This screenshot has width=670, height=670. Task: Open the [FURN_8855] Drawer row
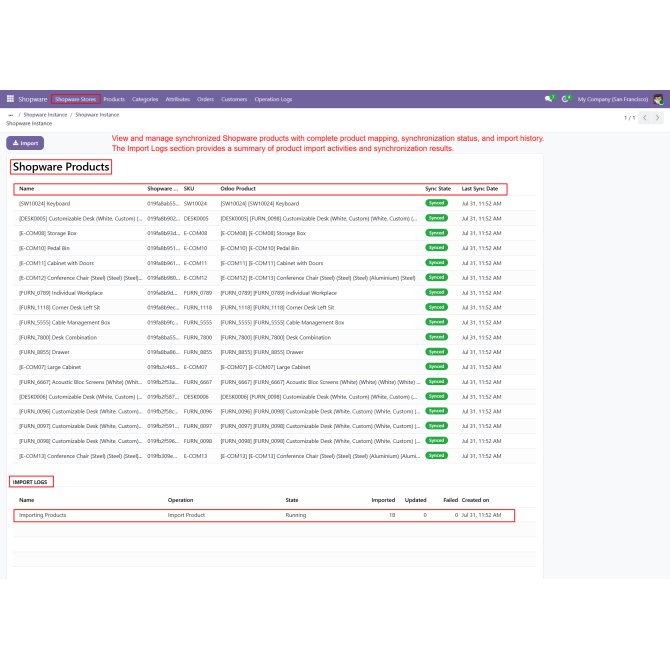pyautogui.click(x=274, y=352)
